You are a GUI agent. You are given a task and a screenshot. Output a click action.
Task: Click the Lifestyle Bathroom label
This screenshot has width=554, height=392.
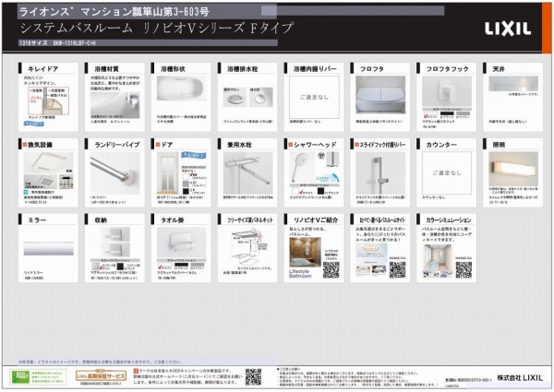click(x=301, y=276)
